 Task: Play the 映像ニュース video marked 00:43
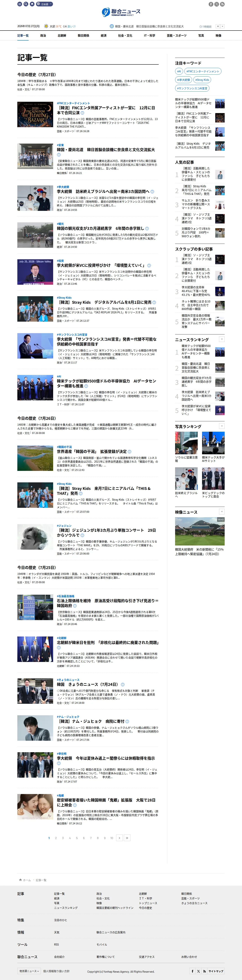200,531
